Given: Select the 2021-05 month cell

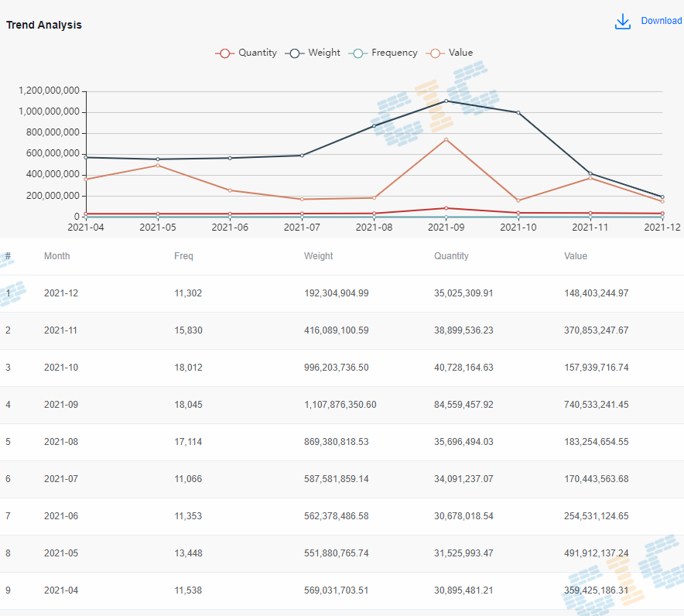Looking at the screenshot, I should [61, 553].
